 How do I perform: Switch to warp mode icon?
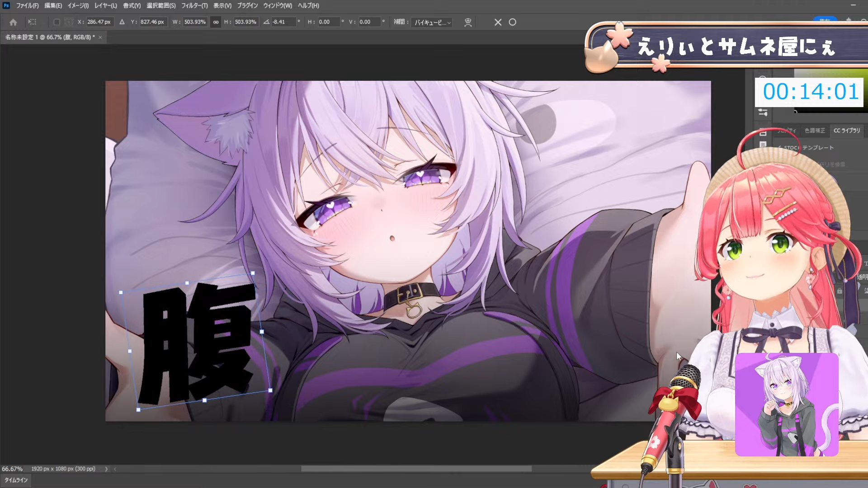pos(468,22)
